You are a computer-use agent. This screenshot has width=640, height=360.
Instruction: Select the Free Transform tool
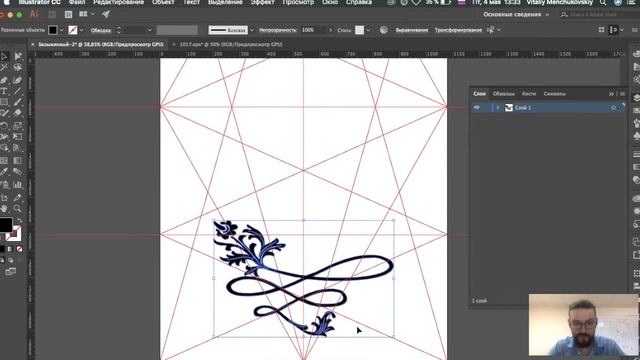point(18,137)
